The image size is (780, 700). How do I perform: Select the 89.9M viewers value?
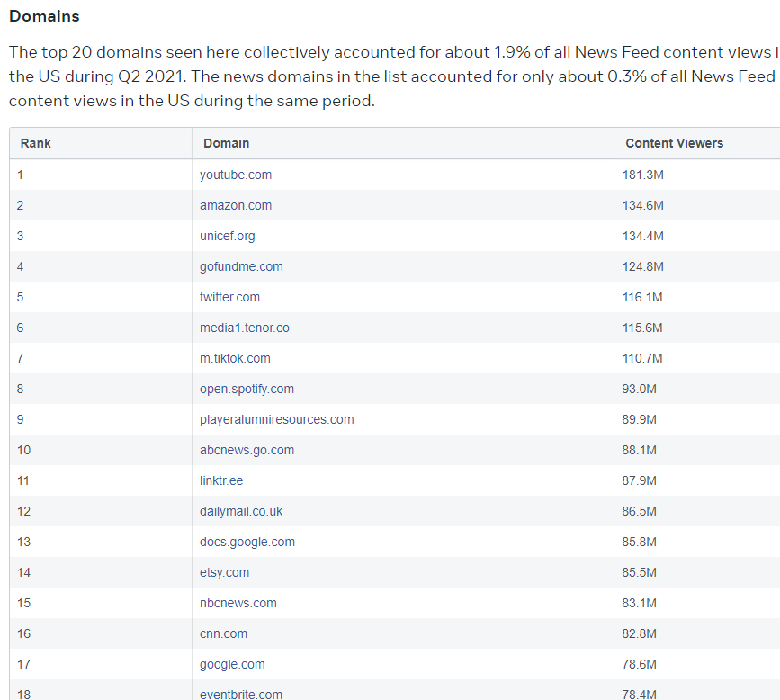pyautogui.click(x=640, y=420)
